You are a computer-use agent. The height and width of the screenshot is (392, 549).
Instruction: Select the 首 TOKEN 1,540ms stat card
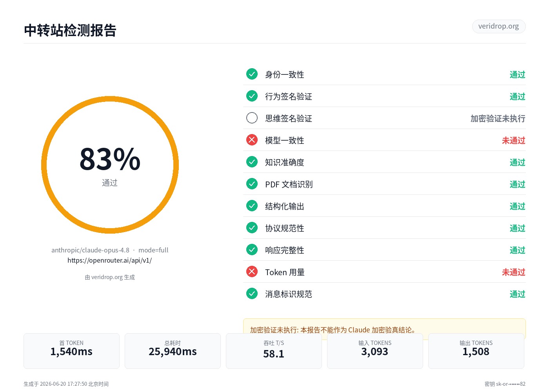click(x=71, y=351)
